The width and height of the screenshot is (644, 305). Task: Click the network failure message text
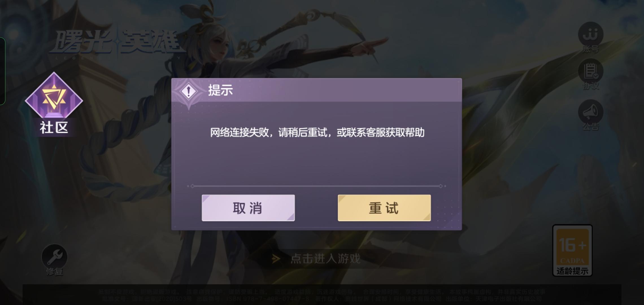(317, 132)
